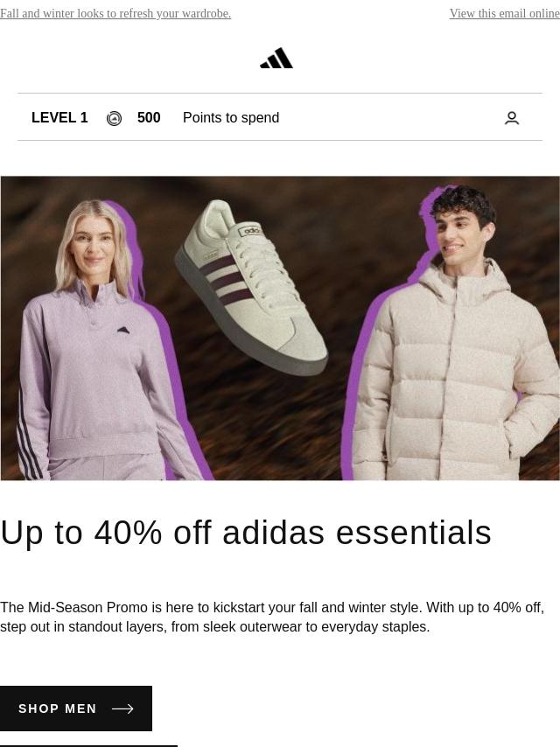Click the adidas three-stripe logo
This screenshot has width=560, height=747.
pos(276,58)
